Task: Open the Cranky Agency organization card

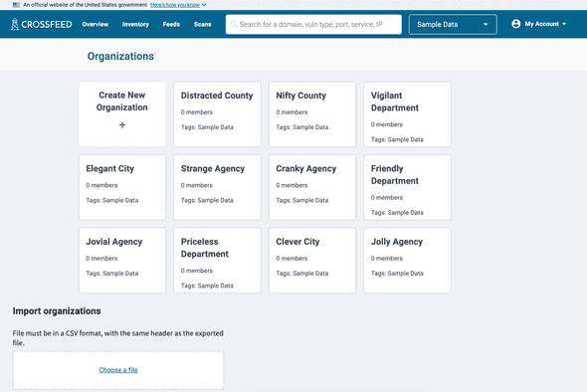Action: pyautogui.click(x=312, y=187)
